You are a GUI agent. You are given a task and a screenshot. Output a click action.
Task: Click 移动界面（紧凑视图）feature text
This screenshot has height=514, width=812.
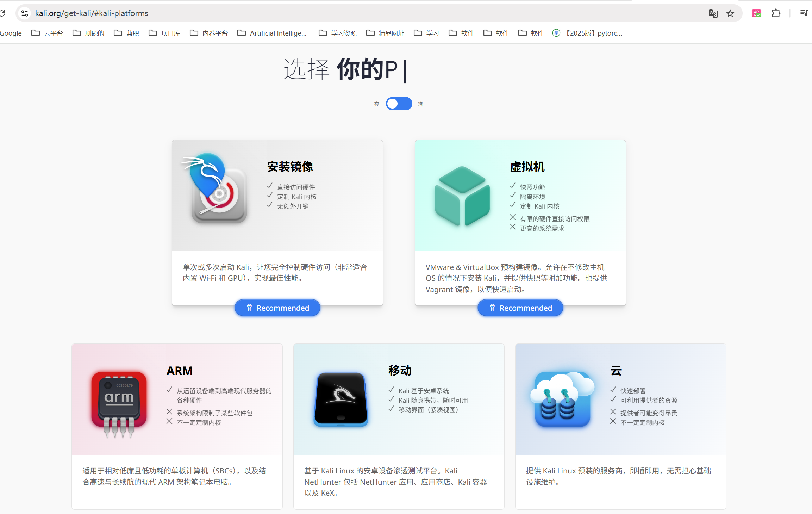pos(428,410)
